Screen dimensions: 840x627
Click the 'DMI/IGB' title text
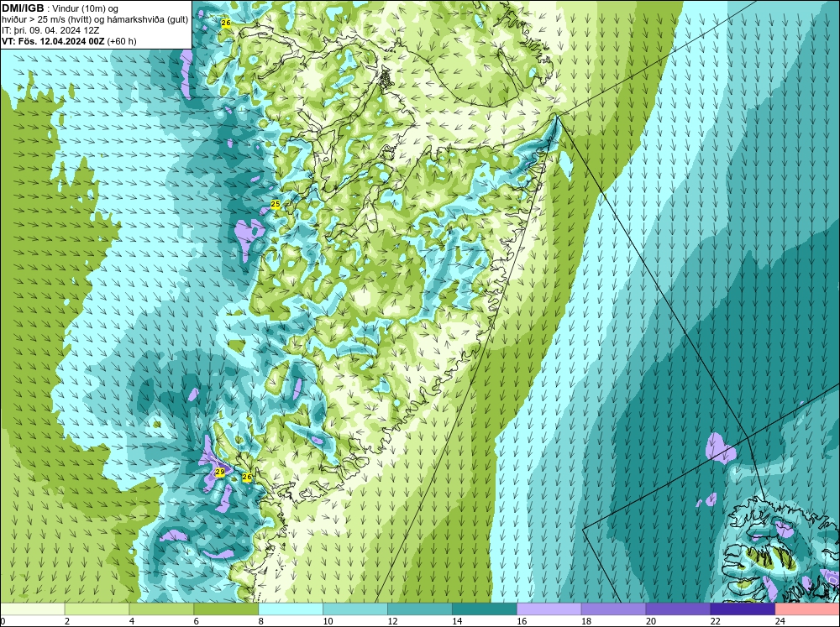click(x=23, y=8)
